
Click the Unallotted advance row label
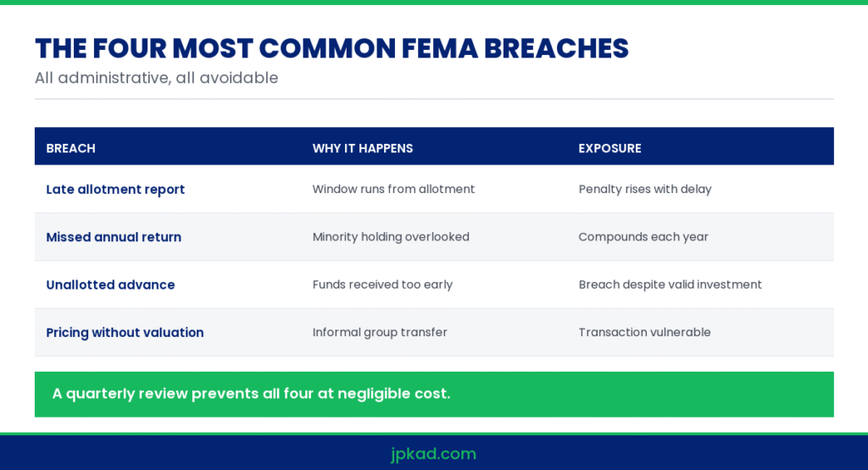pos(110,285)
